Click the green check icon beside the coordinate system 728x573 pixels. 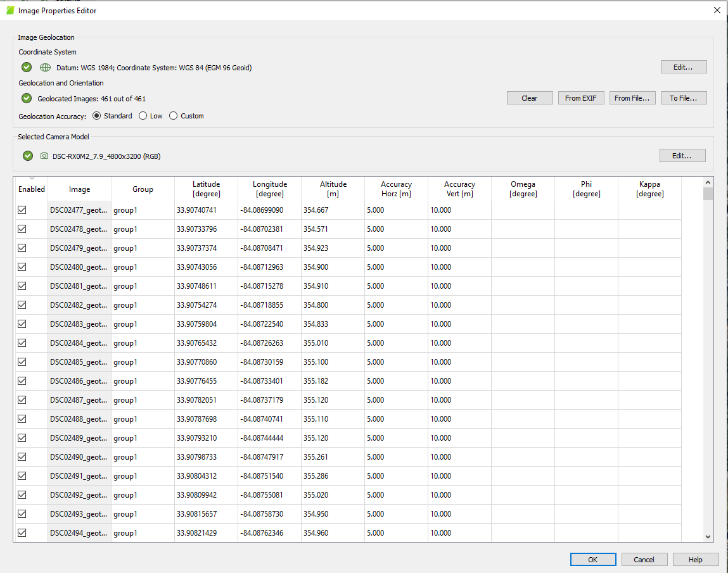(26, 67)
